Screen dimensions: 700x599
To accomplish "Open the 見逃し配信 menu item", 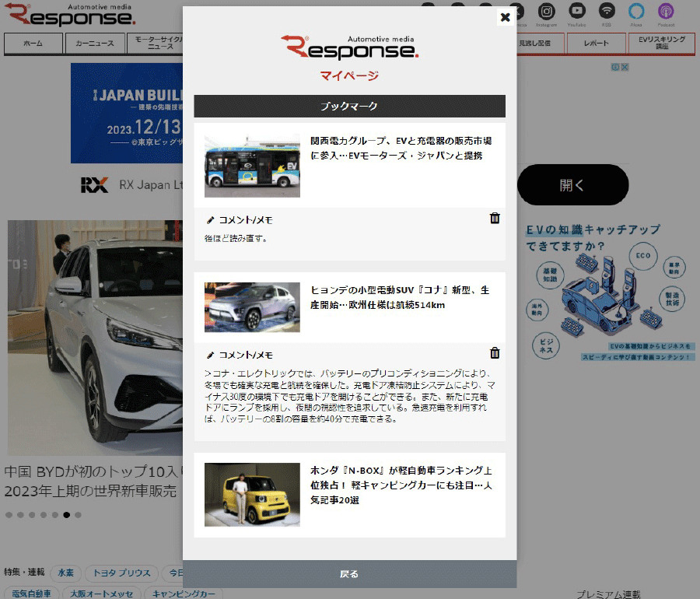I will tap(541, 44).
